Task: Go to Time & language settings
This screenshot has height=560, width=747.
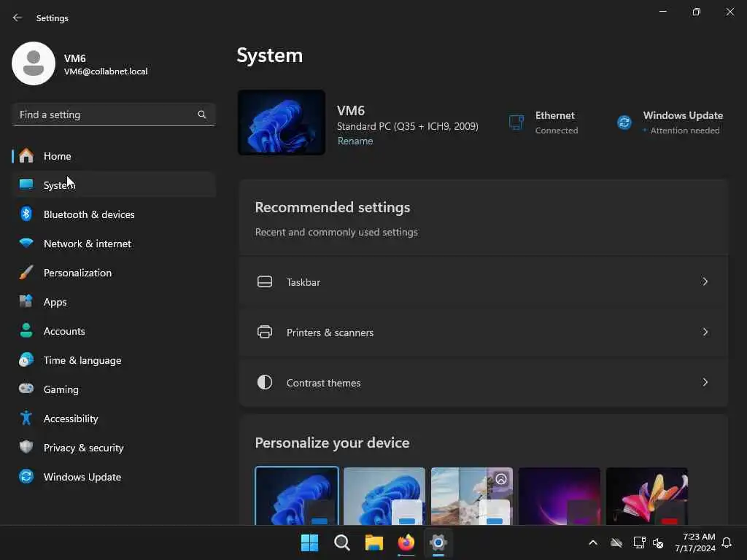Action: pyautogui.click(x=114, y=359)
